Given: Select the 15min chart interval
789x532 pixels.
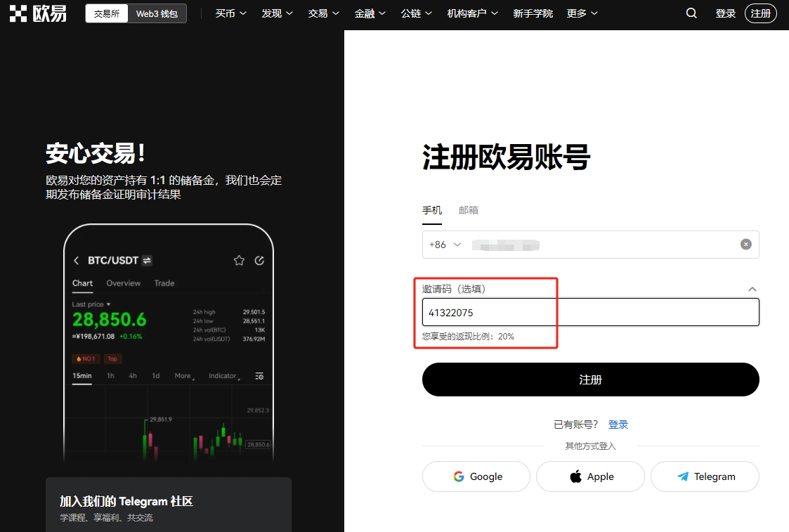Looking at the screenshot, I should point(82,376).
